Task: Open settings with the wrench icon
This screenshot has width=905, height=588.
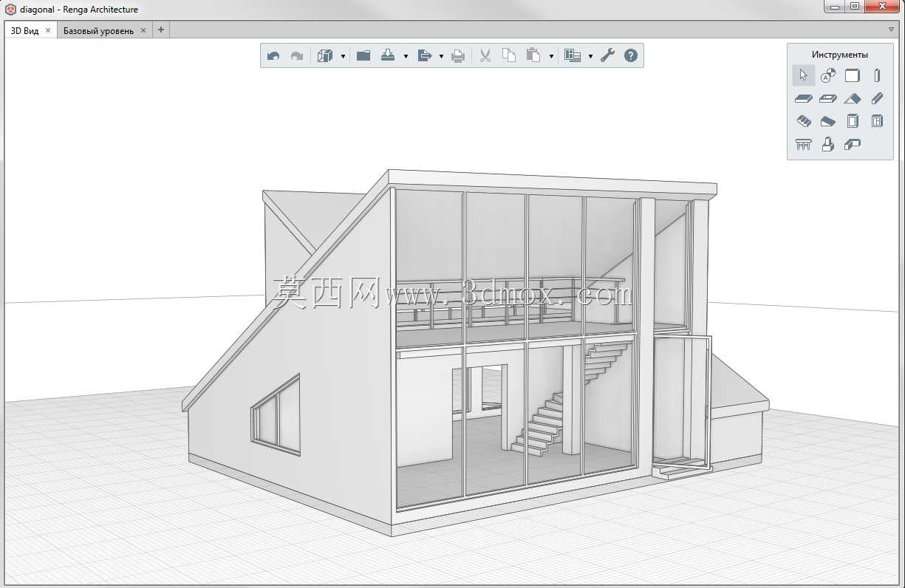Action: click(607, 55)
